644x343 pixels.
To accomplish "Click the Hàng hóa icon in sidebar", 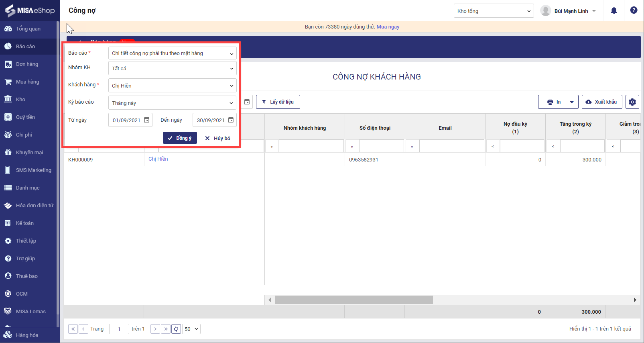I will (x=8, y=335).
